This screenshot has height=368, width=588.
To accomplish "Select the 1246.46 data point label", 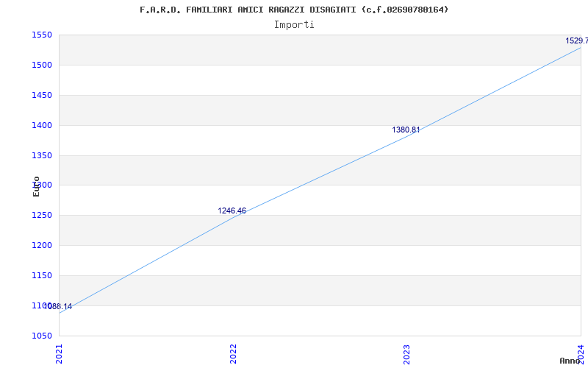I will click(x=232, y=210).
